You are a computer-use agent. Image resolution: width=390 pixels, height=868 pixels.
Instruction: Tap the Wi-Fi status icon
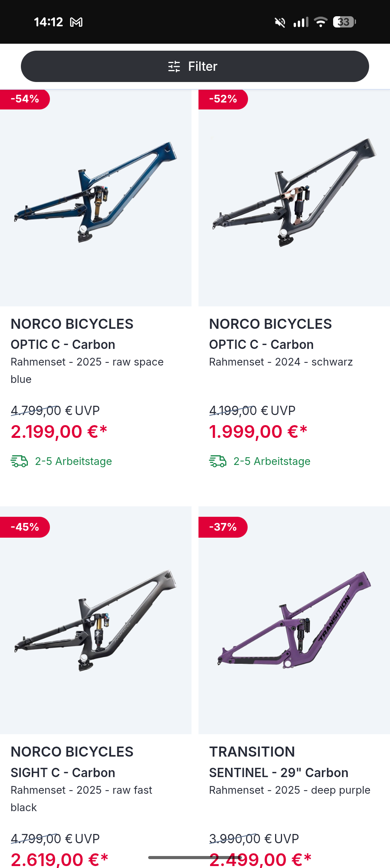click(320, 22)
